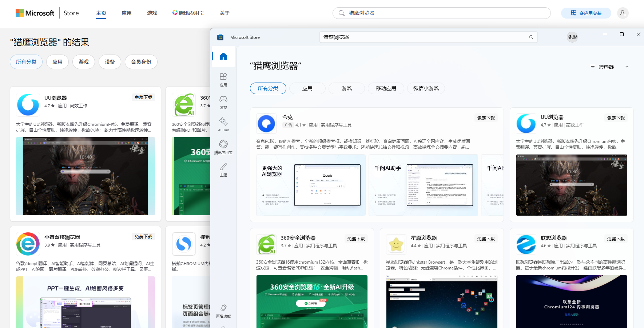Click 多应用安装 button on web page
Image resolution: width=644 pixels, height=328 pixels.
pyautogui.click(x=586, y=13)
